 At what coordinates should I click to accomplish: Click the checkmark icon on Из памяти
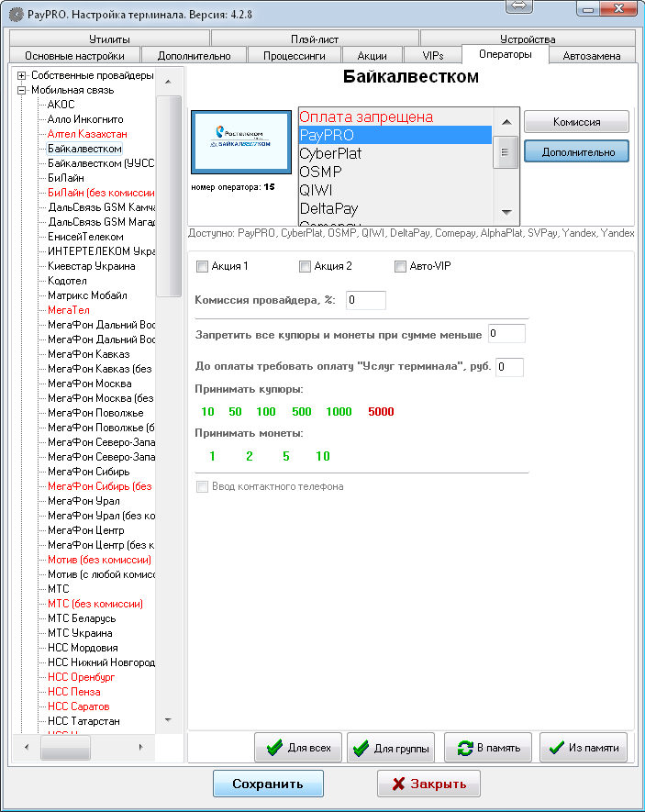[554, 748]
